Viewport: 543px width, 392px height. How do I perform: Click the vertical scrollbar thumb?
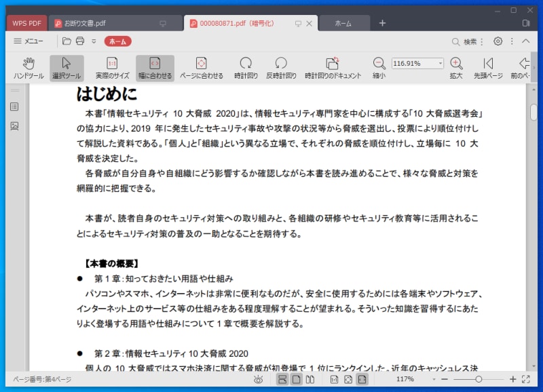tap(533, 112)
